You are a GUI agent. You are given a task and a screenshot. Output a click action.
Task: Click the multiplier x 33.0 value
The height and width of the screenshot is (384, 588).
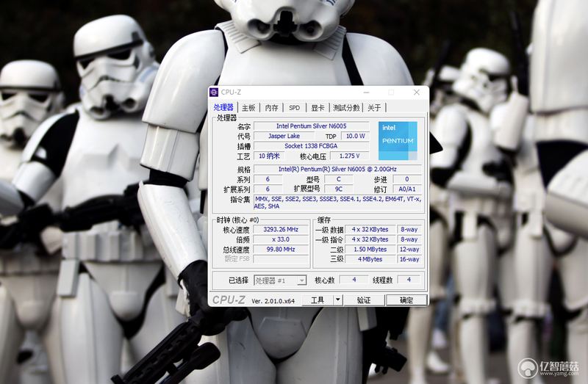281,239
